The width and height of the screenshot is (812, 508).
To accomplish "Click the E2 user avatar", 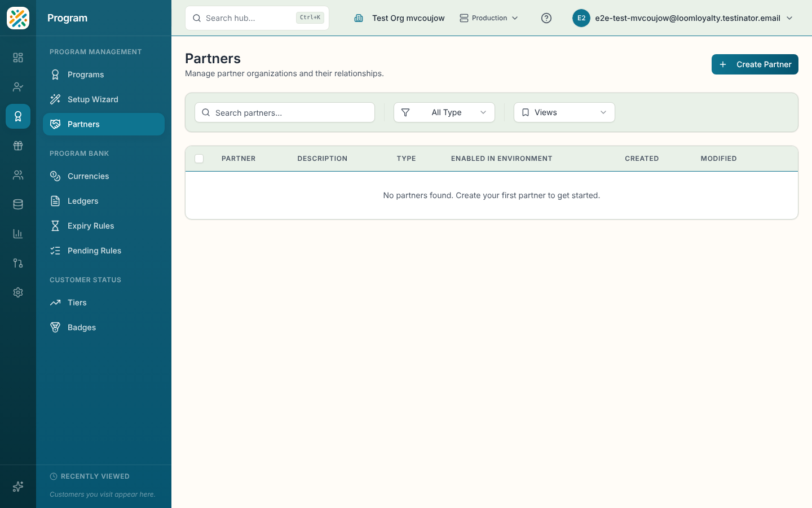I will 581,18.
